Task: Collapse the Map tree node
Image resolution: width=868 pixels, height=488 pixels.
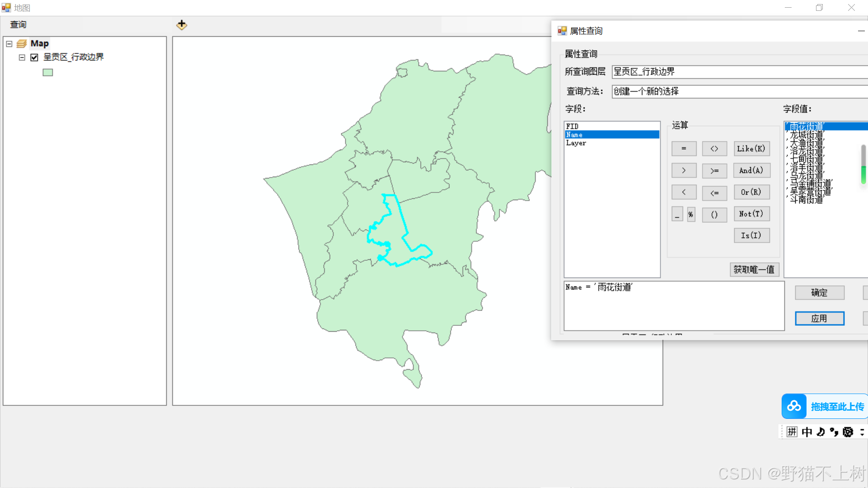Action: 9,43
